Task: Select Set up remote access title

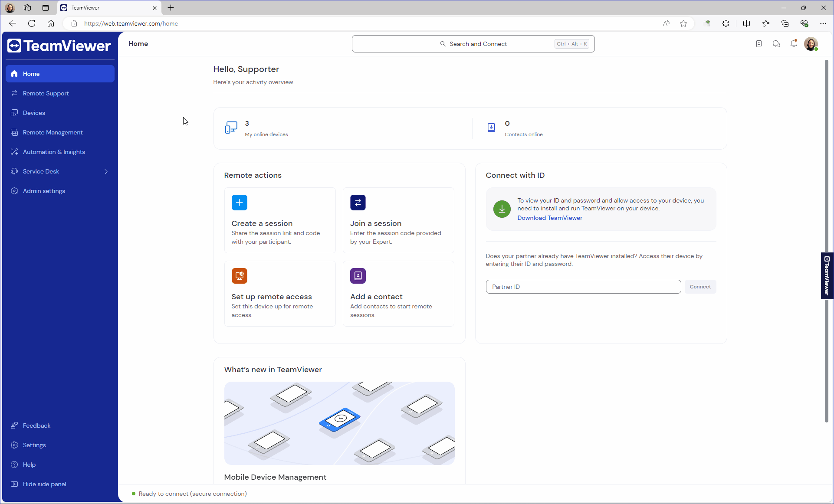Action: [x=272, y=297]
